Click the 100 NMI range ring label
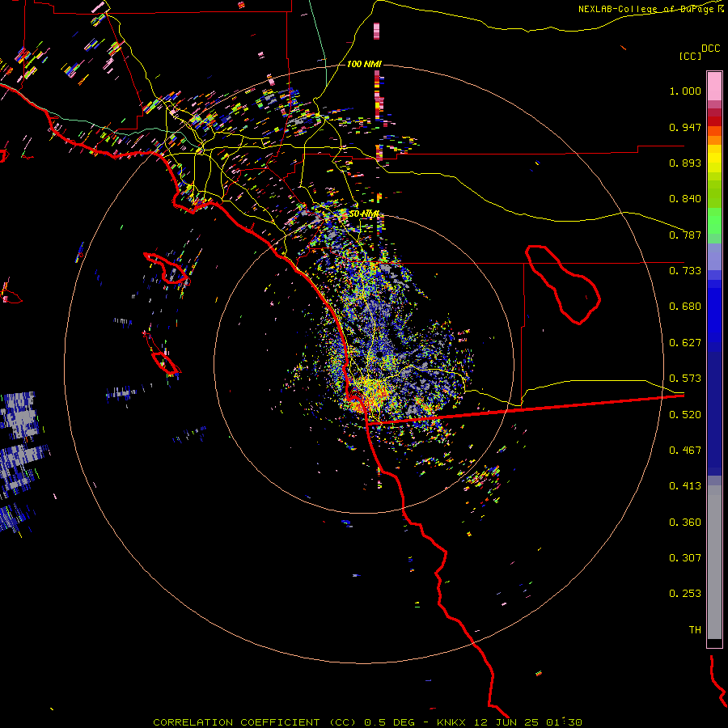The image size is (728, 728). point(364,64)
